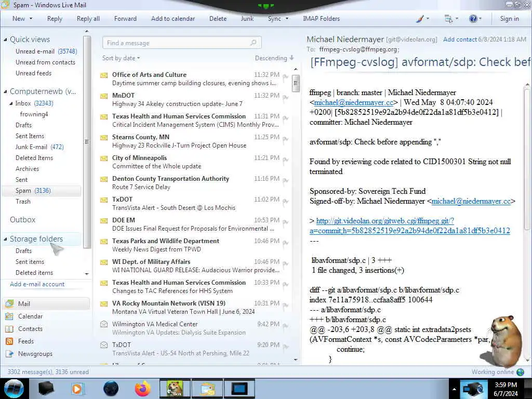Collapse the Storage folders section
The width and height of the screenshot is (532, 399).
coord(5,239)
